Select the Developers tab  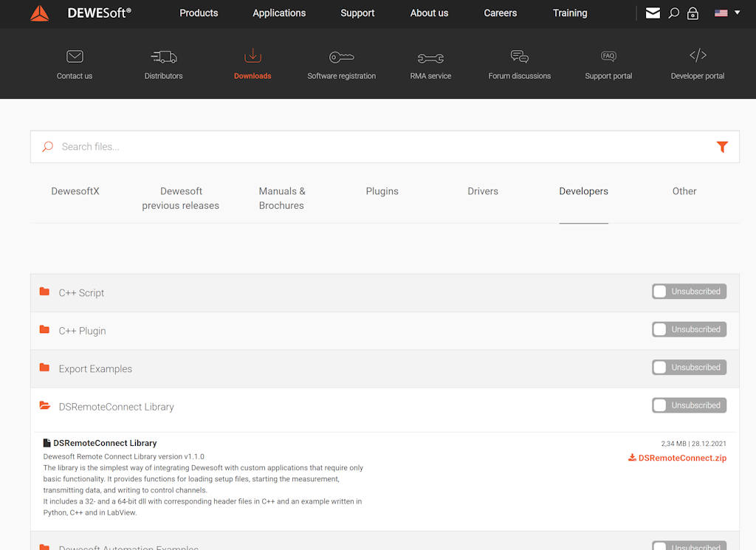(583, 191)
